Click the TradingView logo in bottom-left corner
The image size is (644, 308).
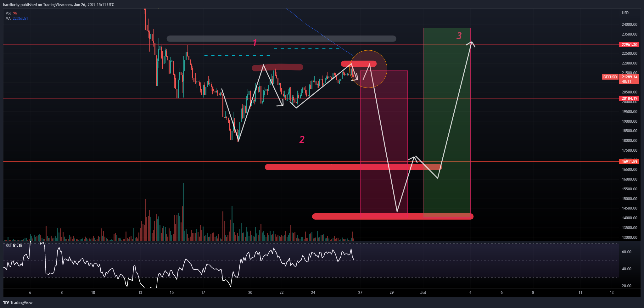18,302
